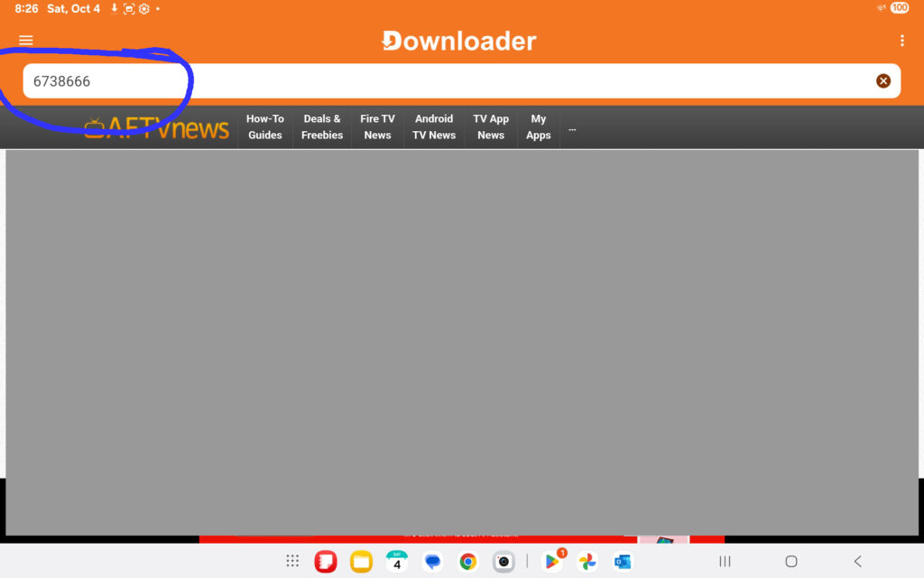Select the Deals & Freebies tab
Viewport: 924px width, 578px height.
322,127
